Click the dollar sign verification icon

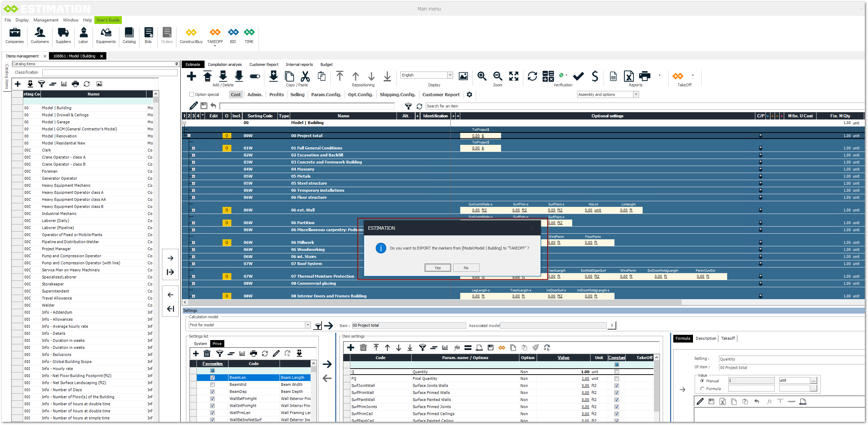(595, 76)
